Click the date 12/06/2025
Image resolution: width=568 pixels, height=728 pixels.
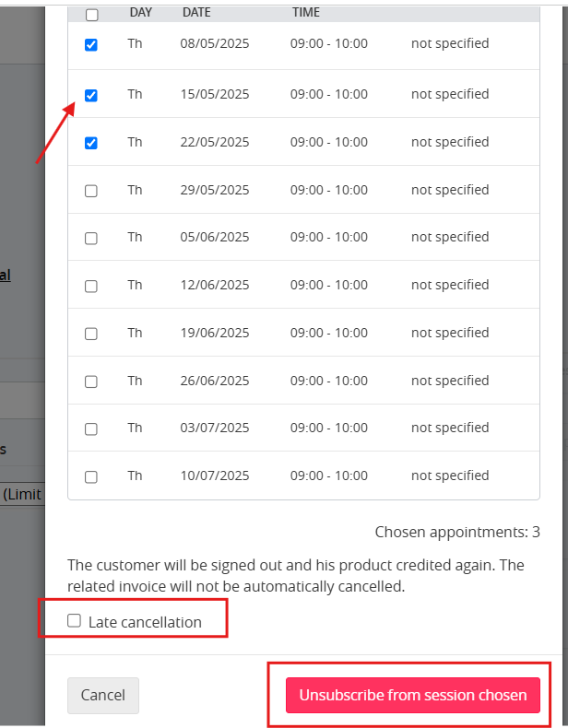[215, 285]
